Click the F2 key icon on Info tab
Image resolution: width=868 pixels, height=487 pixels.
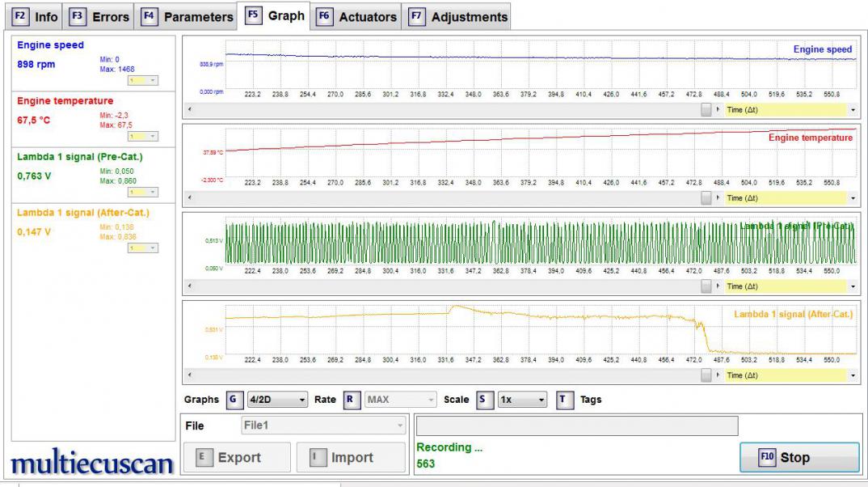click(21, 16)
